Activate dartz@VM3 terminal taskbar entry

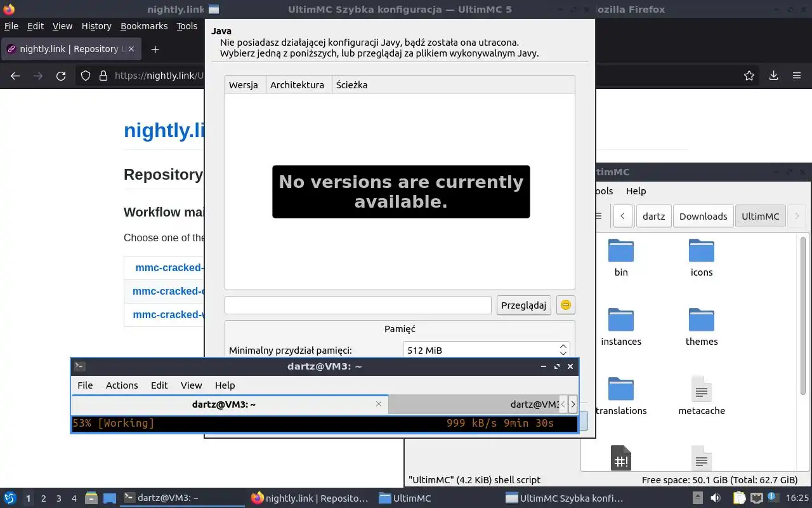tap(183, 498)
